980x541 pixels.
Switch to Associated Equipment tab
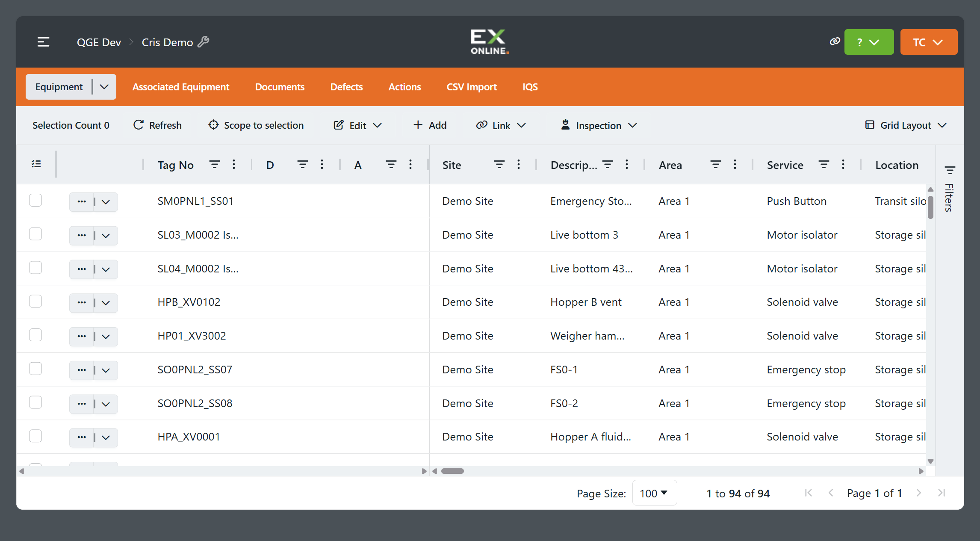pos(181,87)
